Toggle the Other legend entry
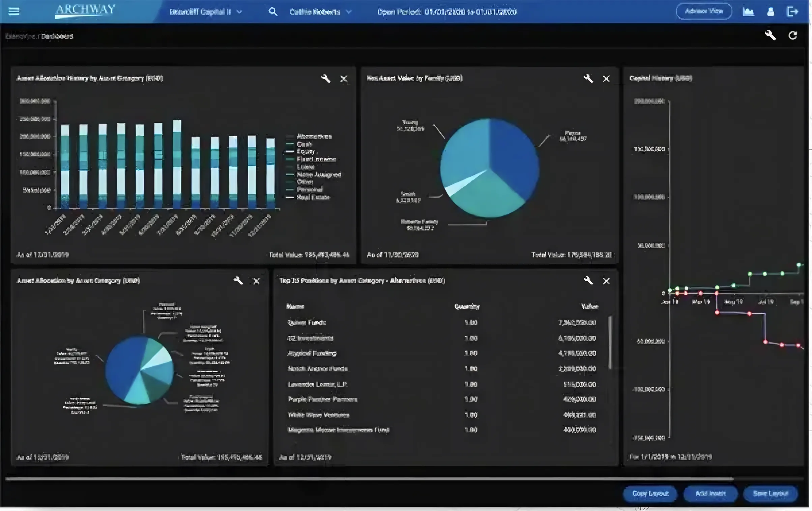 click(x=299, y=182)
